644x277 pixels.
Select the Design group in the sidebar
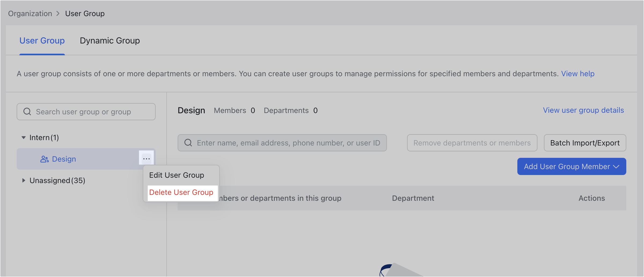click(64, 159)
